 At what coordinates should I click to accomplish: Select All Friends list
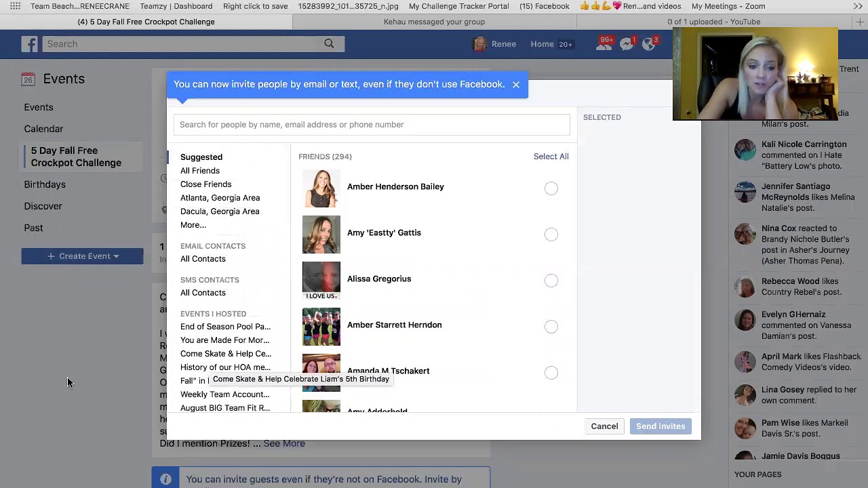[x=200, y=171]
